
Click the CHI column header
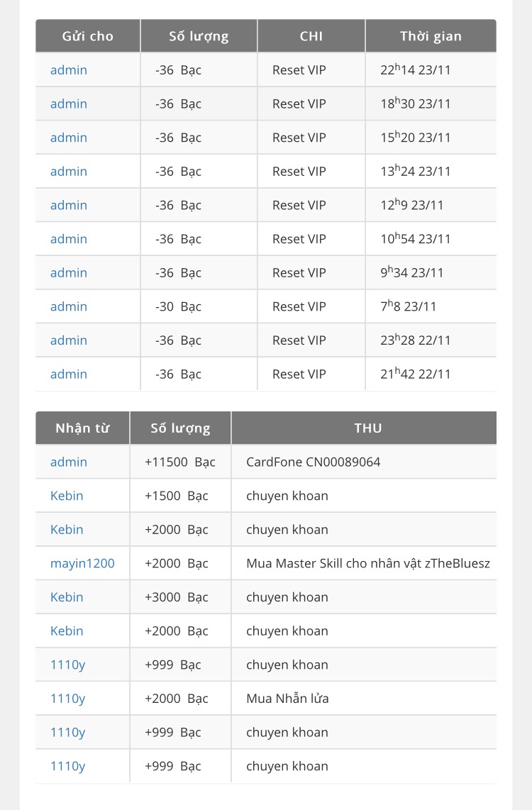pyautogui.click(x=311, y=35)
